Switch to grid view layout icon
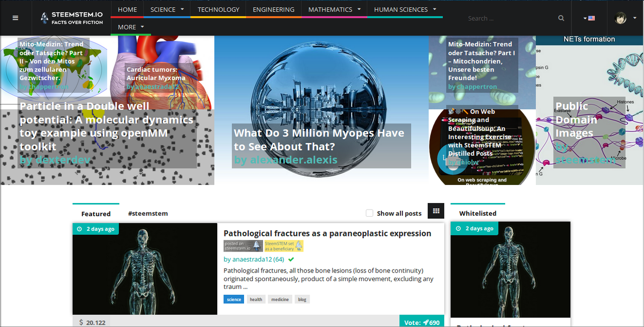Viewport: 644px width, 327px height. pyautogui.click(x=436, y=211)
